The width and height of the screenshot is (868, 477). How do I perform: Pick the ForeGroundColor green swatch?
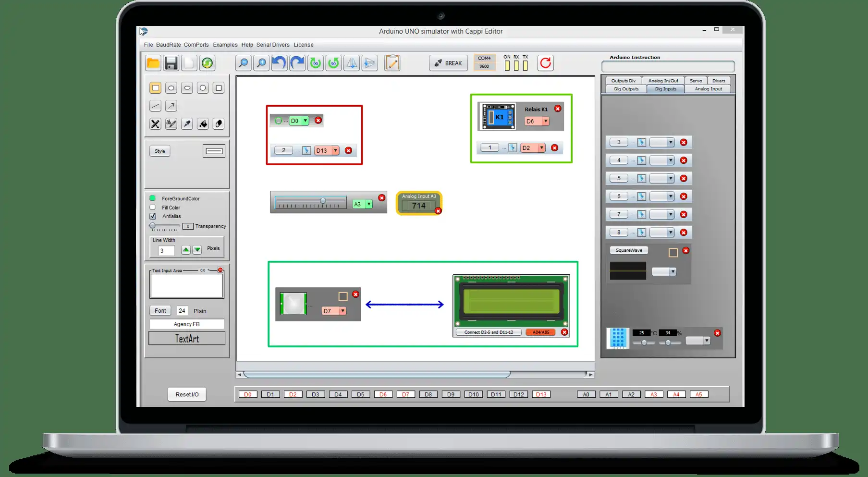(152, 198)
